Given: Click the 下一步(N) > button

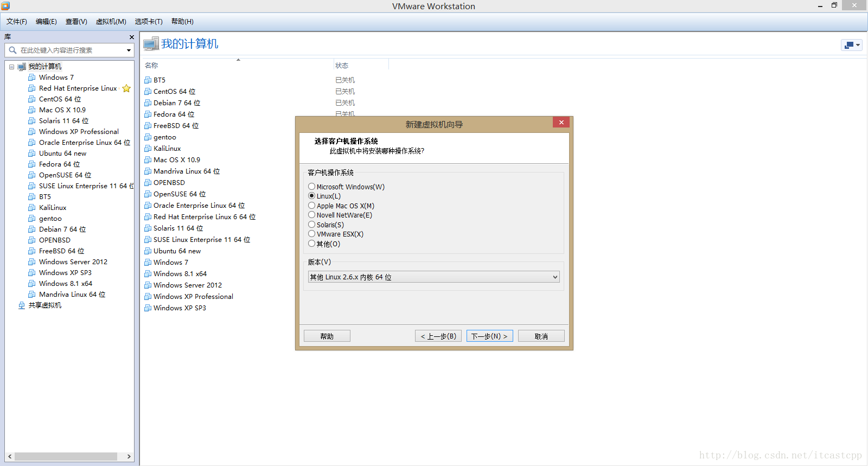Looking at the screenshot, I should [x=489, y=336].
